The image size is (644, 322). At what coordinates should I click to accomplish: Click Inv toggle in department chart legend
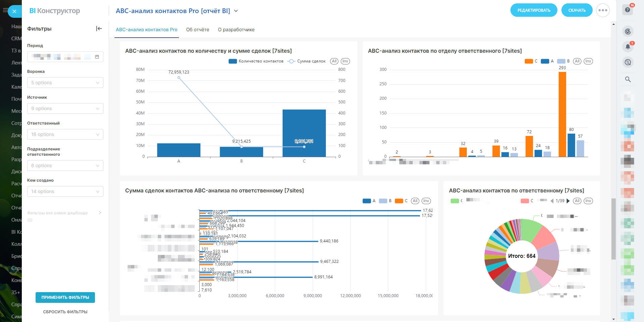[588, 61]
